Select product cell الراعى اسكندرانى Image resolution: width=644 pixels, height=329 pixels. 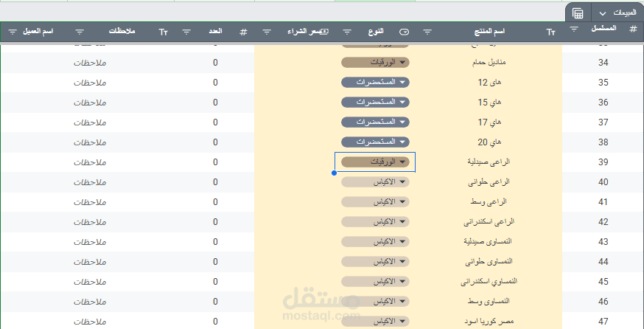[x=489, y=221]
